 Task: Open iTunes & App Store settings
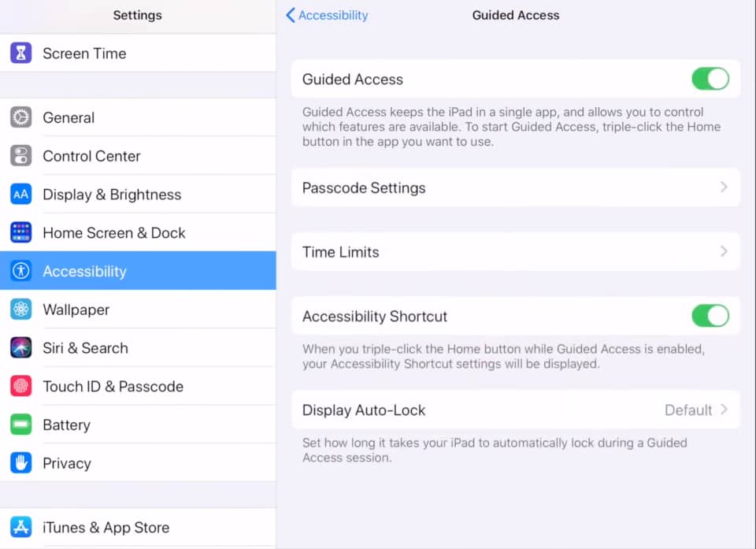click(138, 527)
